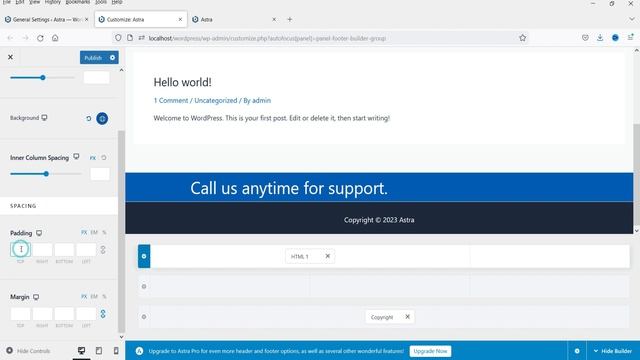Select EM unit for Padding
This screenshot has height=360, width=640.
point(94,232)
